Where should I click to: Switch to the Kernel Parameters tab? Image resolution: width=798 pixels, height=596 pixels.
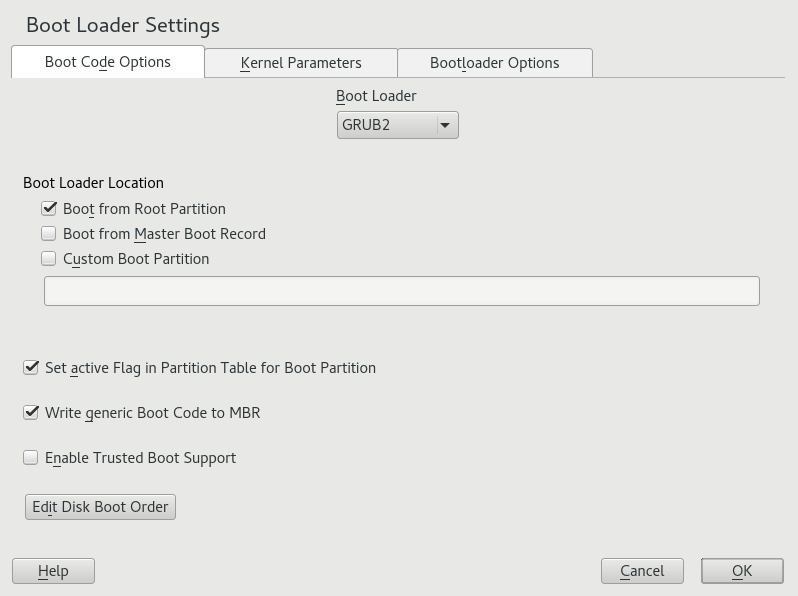coord(301,63)
